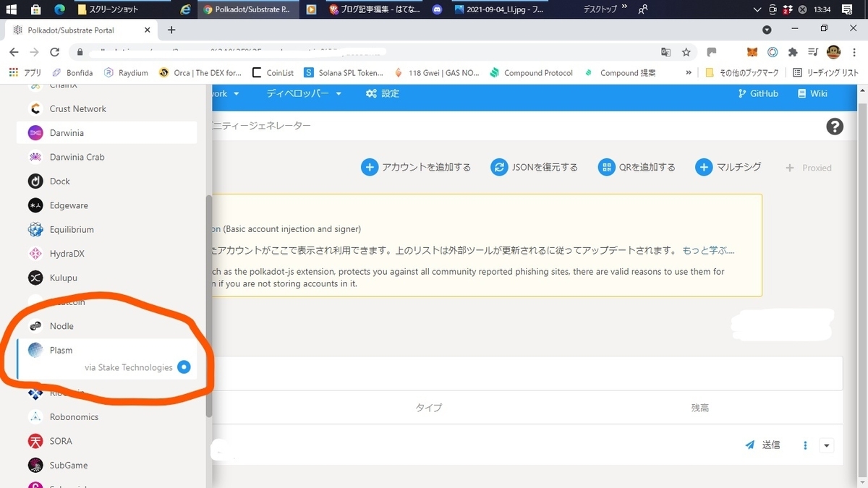Click the account filter input field
The width and height of the screenshot is (868, 488).
tap(527, 374)
